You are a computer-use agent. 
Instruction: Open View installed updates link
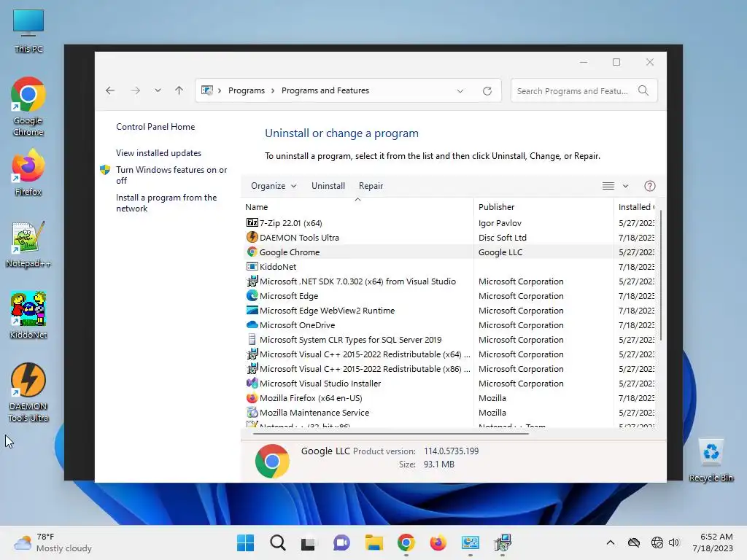coord(158,153)
